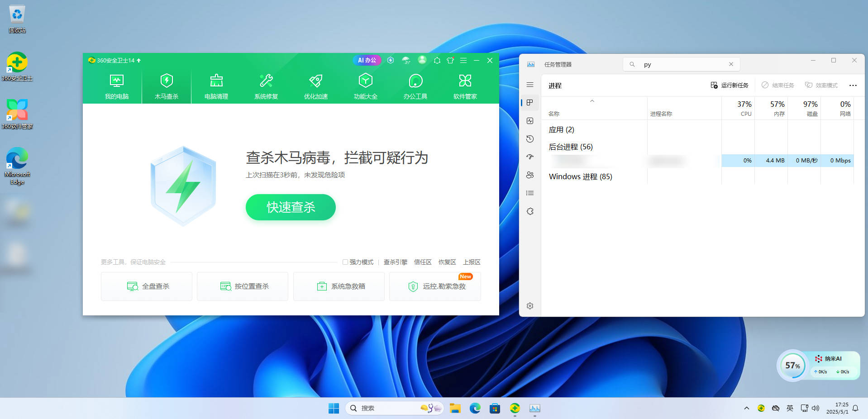The height and width of the screenshot is (419, 868).
Task: Click the hexagon lightning icon in 360 title bar
Action: 391,60
